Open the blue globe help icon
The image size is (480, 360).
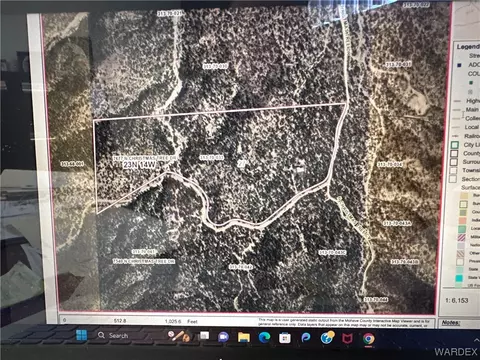click(x=327, y=338)
